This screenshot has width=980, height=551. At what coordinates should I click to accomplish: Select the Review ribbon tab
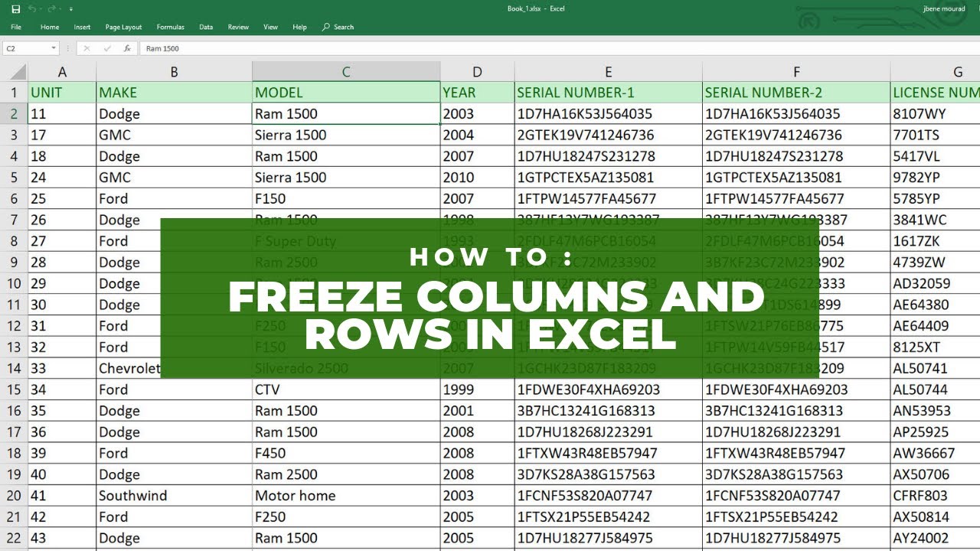(x=238, y=27)
